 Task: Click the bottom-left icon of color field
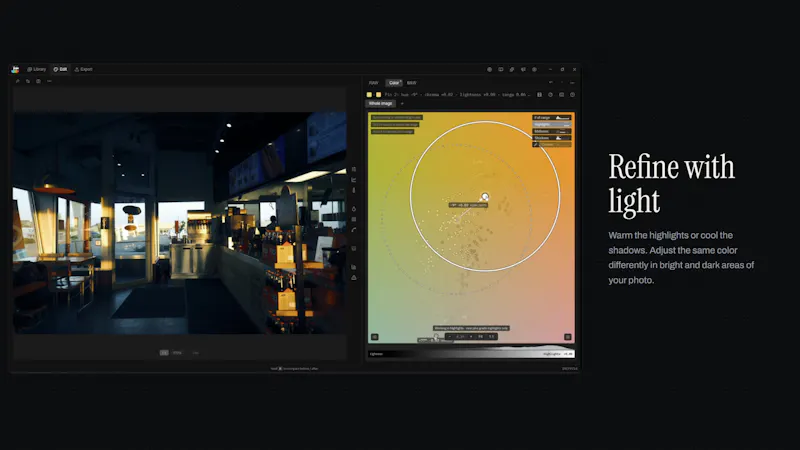[x=374, y=337]
